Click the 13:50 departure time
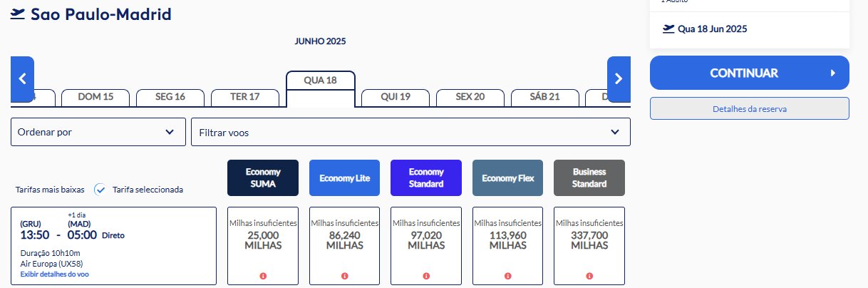The image size is (868, 288). [x=35, y=235]
